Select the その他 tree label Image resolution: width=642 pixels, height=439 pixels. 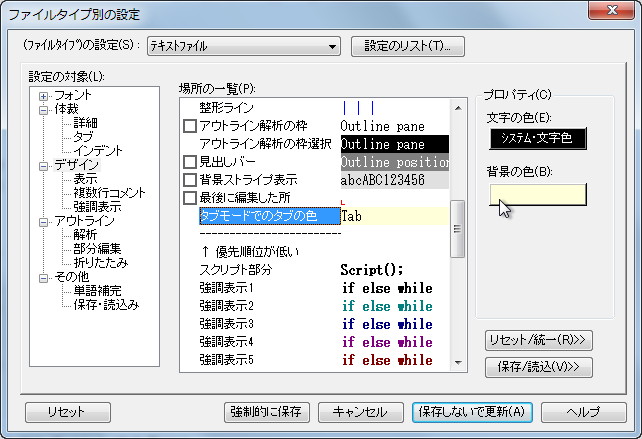72,277
